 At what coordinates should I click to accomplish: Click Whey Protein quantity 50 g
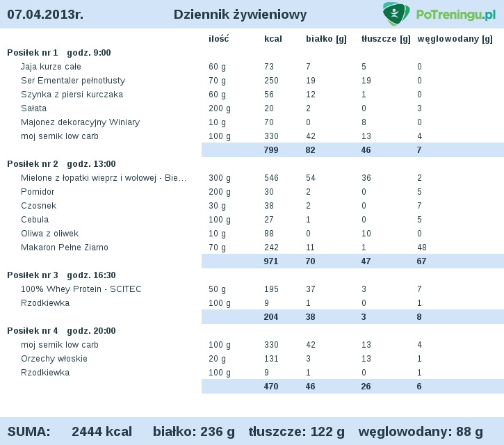point(218,289)
